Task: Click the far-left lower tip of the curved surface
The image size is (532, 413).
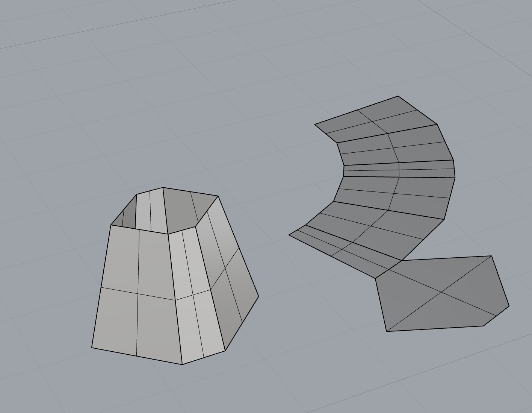Action: (289, 235)
